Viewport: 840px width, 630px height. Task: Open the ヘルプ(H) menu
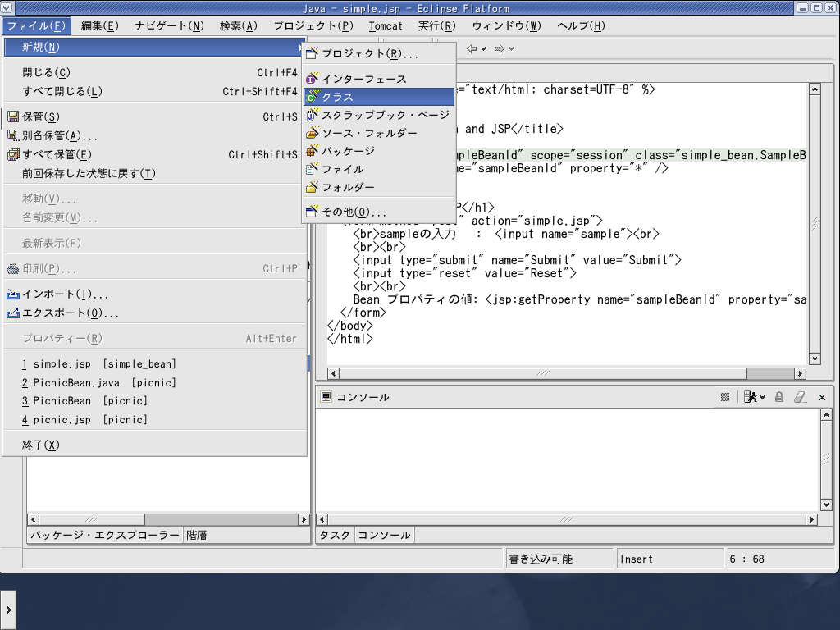pos(582,25)
